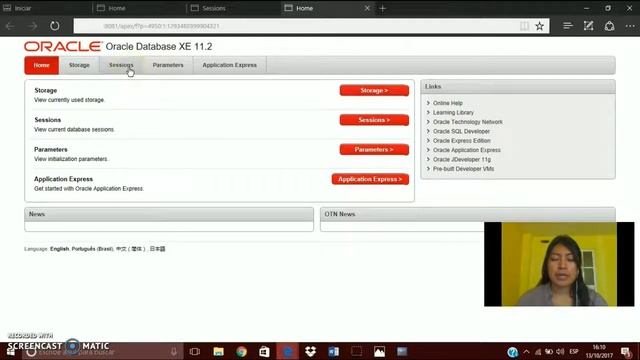The height and width of the screenshot is (360, 640).
Task: Open the Learning Library link
Action: 453,113
